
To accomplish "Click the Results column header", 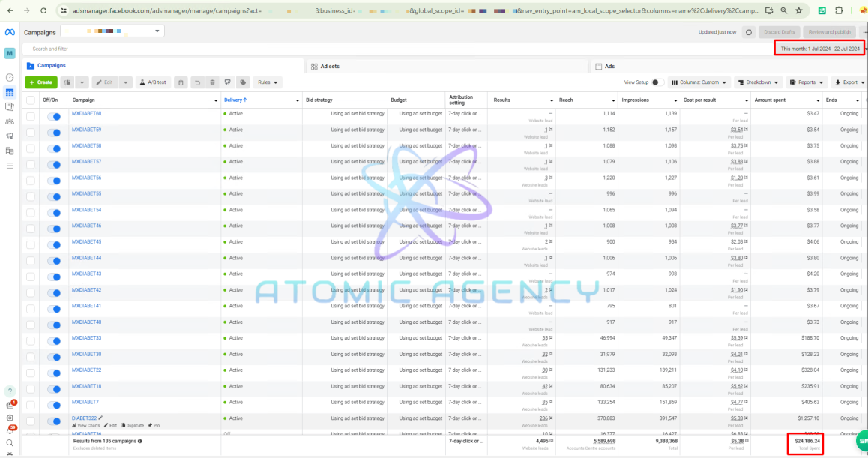I will [x=501, y=100].
